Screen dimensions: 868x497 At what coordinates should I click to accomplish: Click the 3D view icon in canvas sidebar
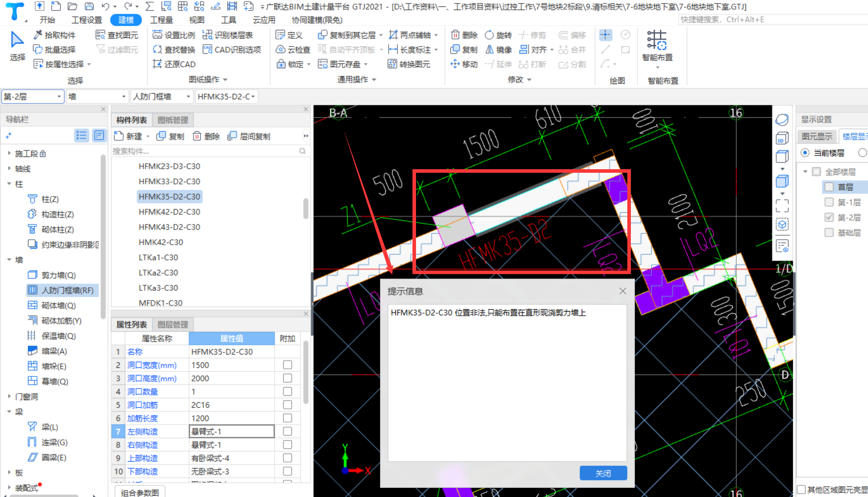coord(782,138)
